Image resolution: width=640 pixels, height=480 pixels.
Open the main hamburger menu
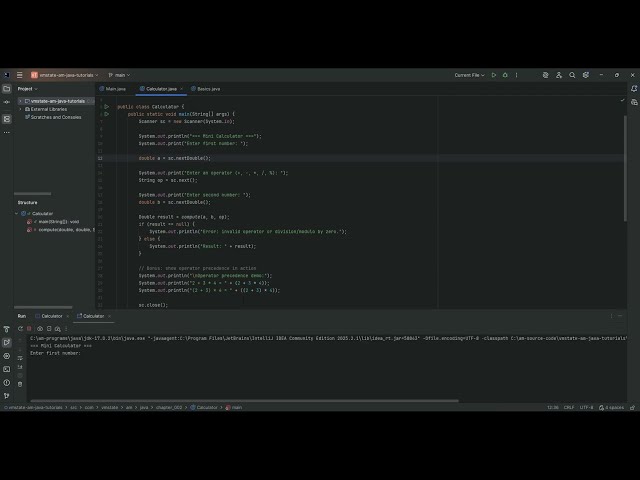tap(19, 75)
